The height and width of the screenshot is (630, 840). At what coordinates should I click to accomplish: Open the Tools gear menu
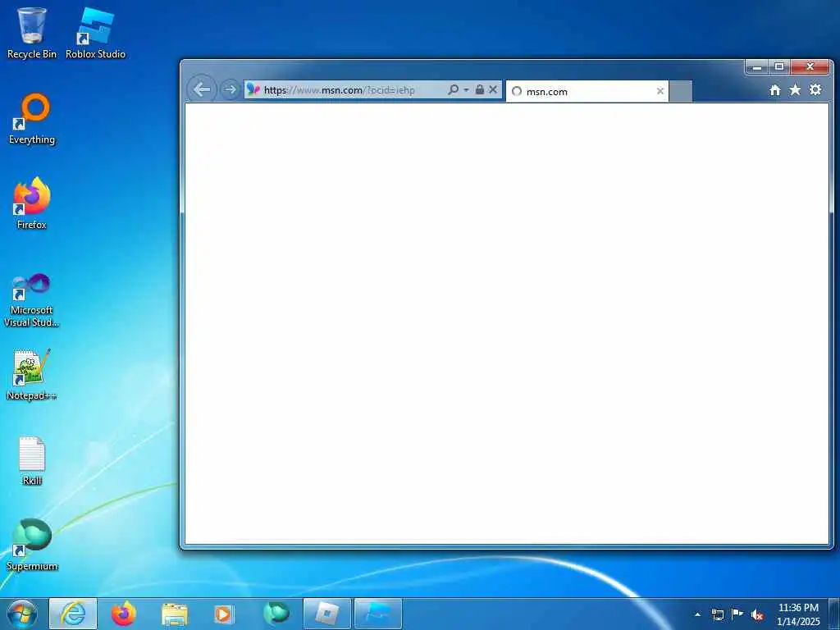tap(815, 90)
